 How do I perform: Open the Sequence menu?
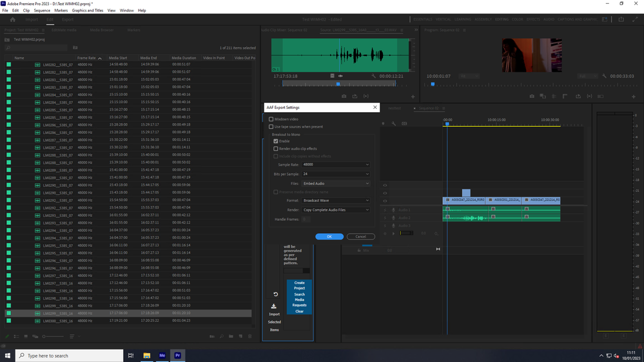[42, 10]
